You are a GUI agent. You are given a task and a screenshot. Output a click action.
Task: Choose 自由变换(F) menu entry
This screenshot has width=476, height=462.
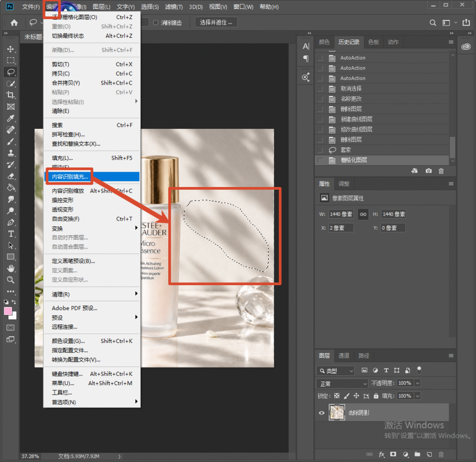point(92,219)
